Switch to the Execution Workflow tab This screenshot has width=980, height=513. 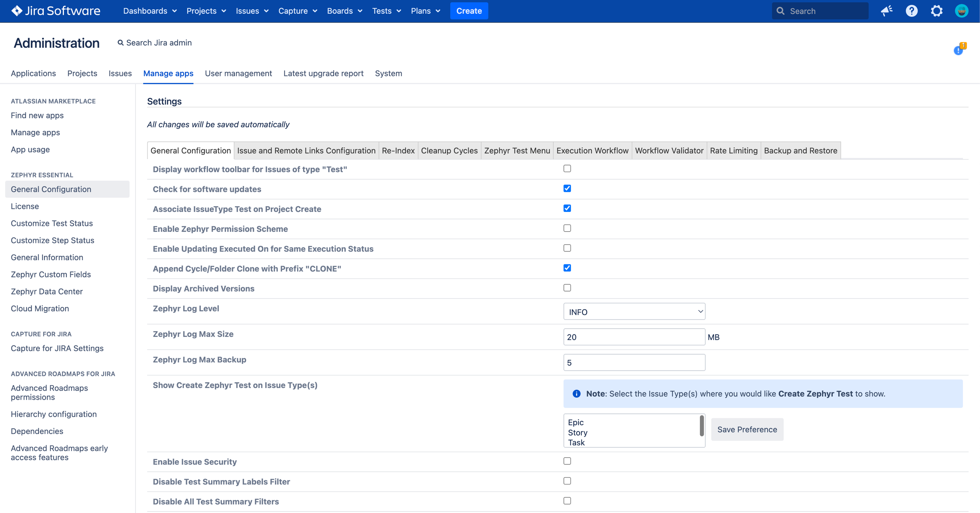point(592,150)
